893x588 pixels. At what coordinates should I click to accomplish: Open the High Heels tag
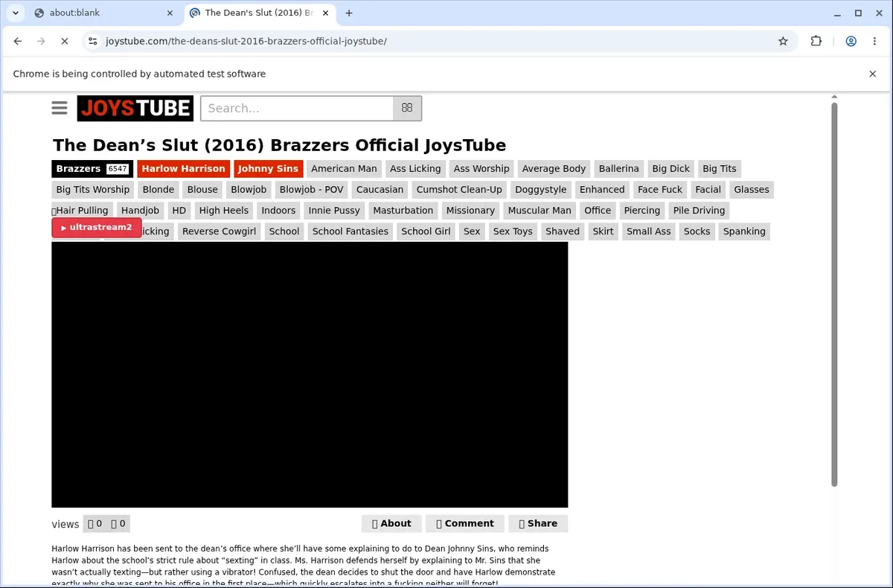(224, 211)
